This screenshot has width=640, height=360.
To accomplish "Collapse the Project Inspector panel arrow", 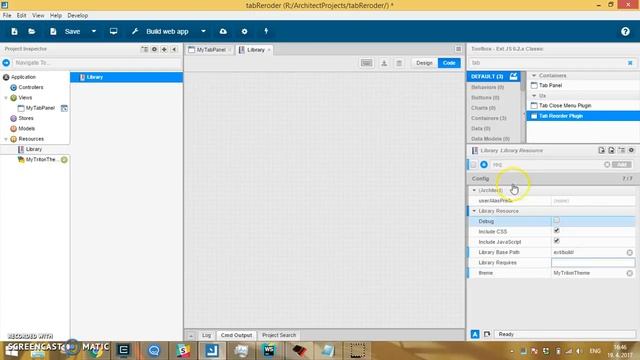I will (x=174, y=49).
